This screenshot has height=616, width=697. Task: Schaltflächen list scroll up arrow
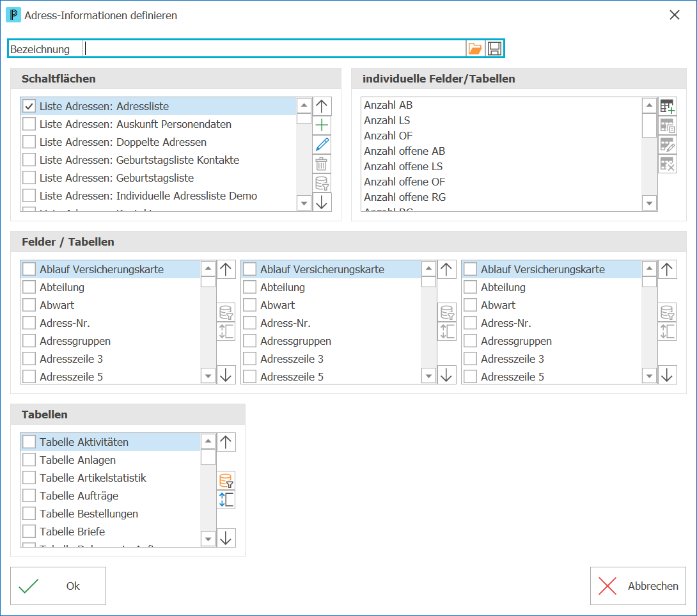tap(304, 106)
